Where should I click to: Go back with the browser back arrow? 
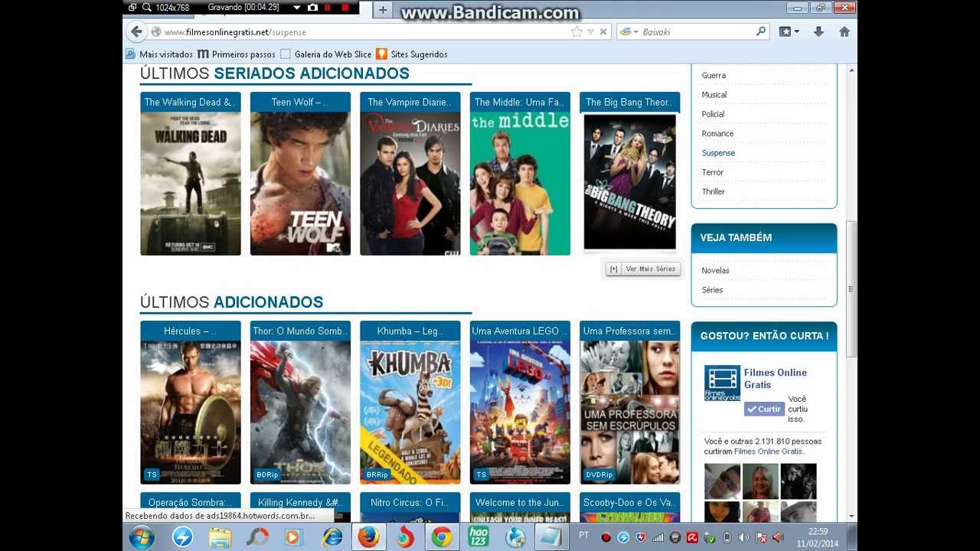click(136, 31)
